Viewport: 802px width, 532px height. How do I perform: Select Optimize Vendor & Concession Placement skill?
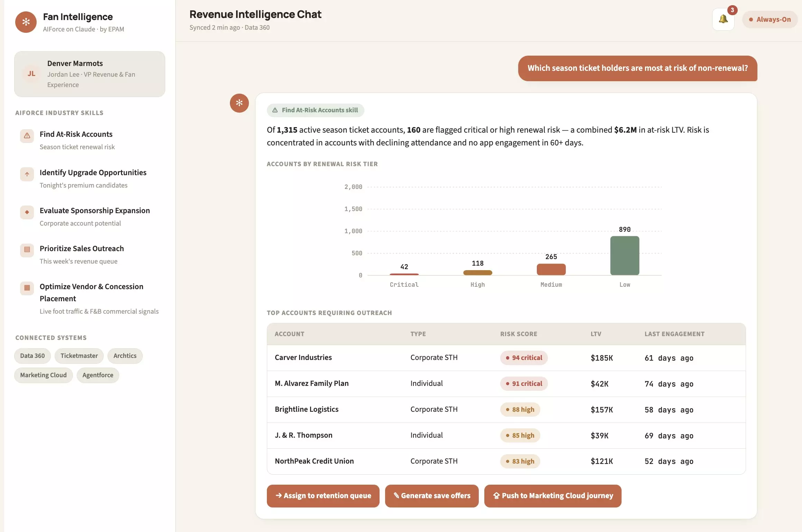pos(90,298)
